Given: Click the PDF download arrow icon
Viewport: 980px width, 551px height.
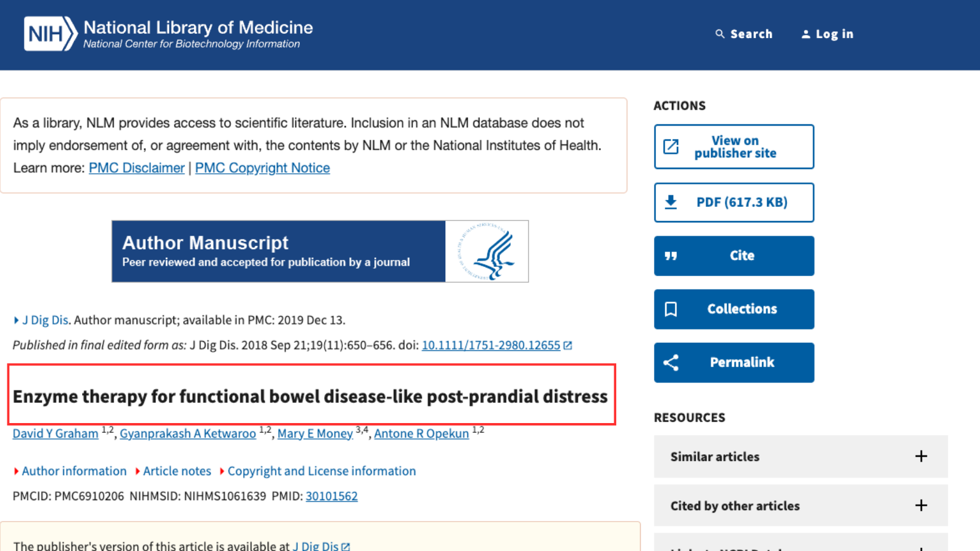Looking at the screenshot, I should click(671, 202).
